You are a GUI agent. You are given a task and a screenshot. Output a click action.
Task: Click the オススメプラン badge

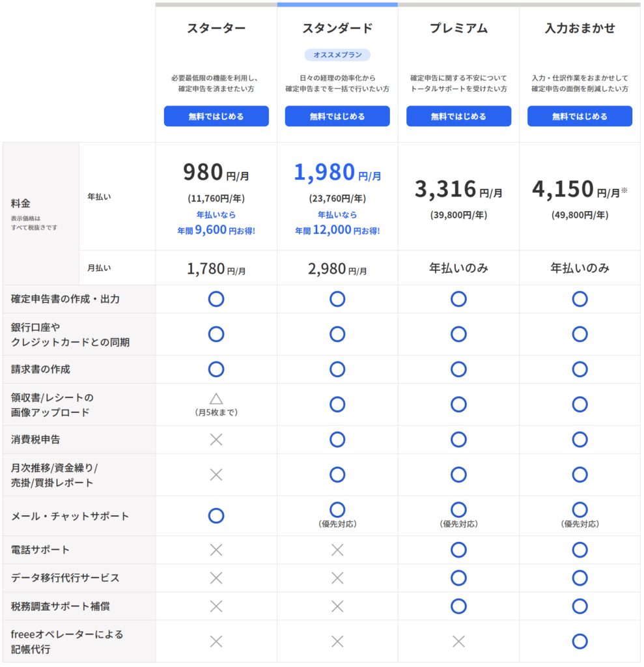(337, 55)
